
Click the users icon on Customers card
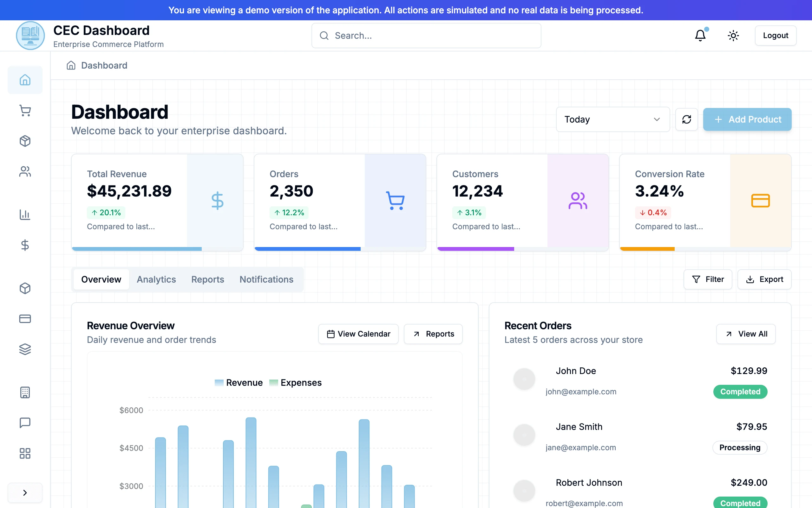pos(578,201)
